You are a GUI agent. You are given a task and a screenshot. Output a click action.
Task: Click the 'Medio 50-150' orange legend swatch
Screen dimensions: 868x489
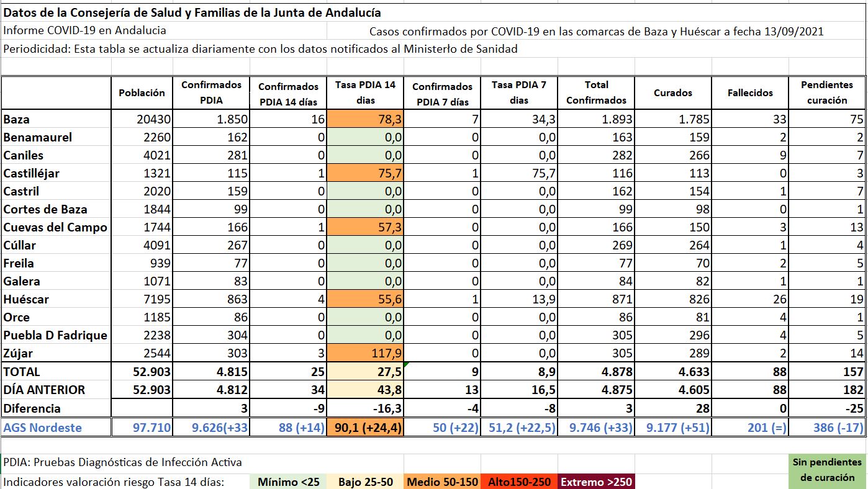443,482
